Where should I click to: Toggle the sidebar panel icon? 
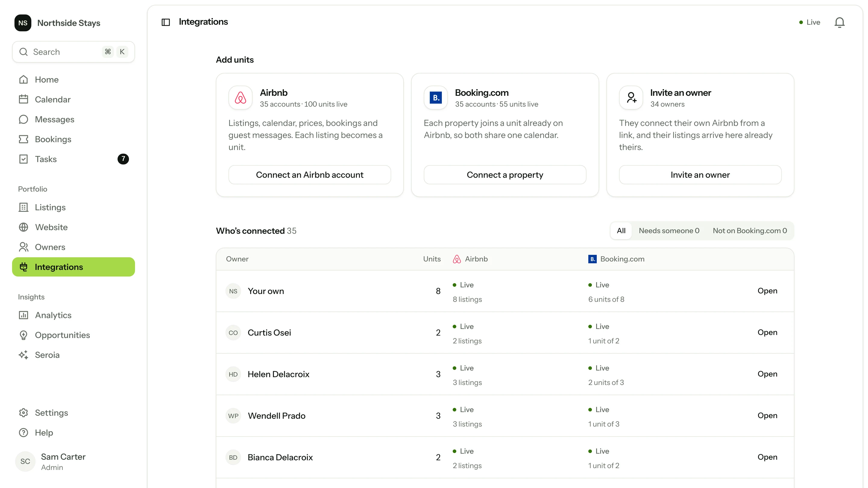point(165,22)
